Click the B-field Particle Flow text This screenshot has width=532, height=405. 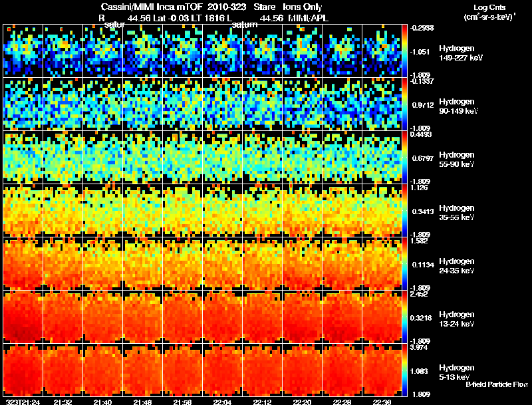click(x=497, y=384)
